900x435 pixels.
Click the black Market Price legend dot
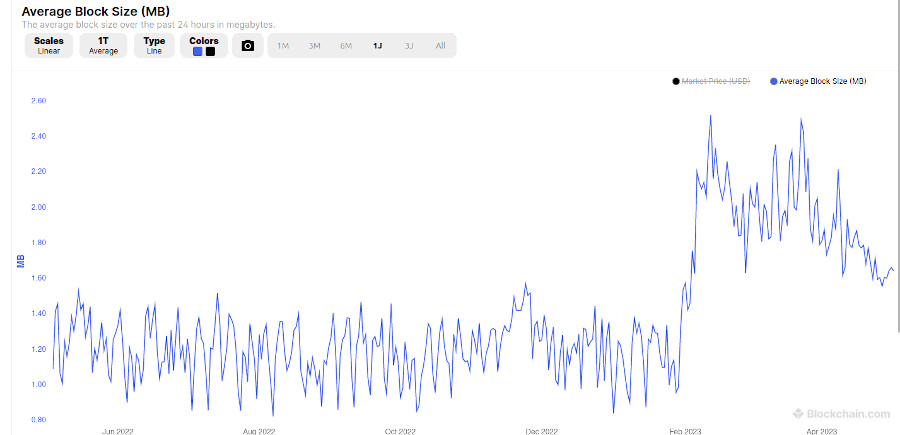[x=676, y=81]
